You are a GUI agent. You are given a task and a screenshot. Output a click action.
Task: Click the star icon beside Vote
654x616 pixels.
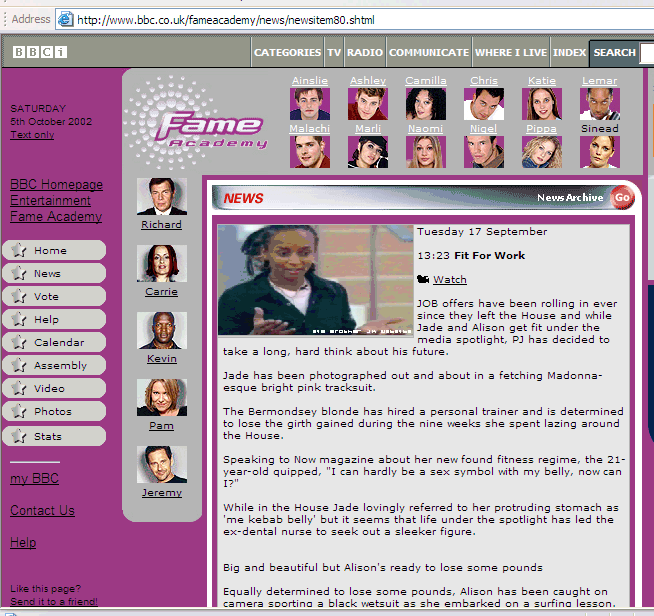pos(19,296)
